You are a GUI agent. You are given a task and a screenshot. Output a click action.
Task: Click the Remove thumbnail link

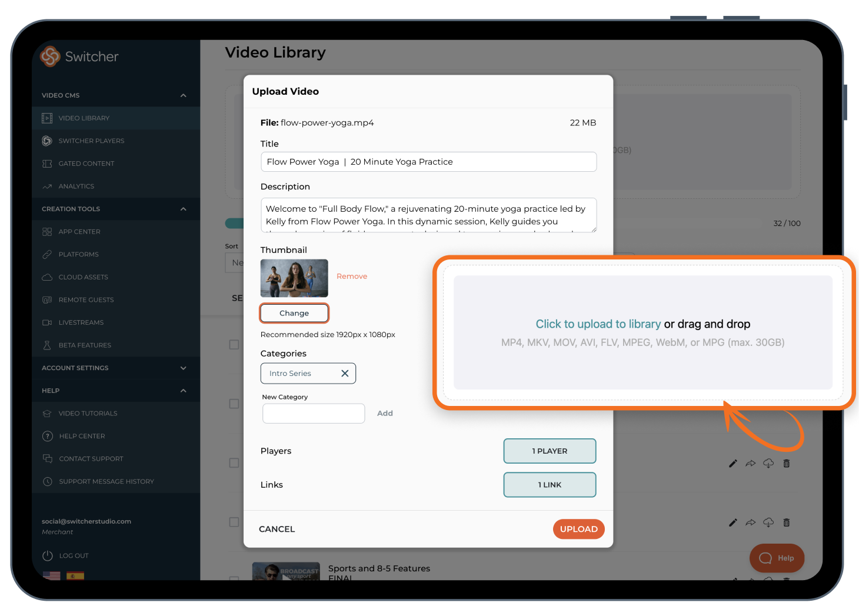click(x=352, y=277)
